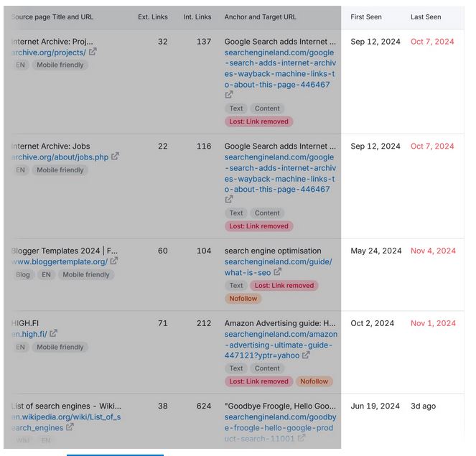Open external icon below first about-this-page-446467 URL
Viewport: 476px width, 456px height.
click(229, 95)
